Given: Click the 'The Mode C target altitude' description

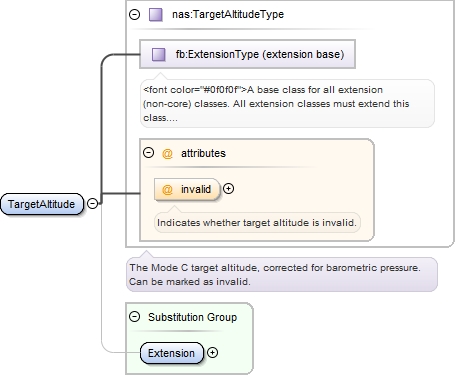Looking at the screenshot, I should [x=282, y=275].
